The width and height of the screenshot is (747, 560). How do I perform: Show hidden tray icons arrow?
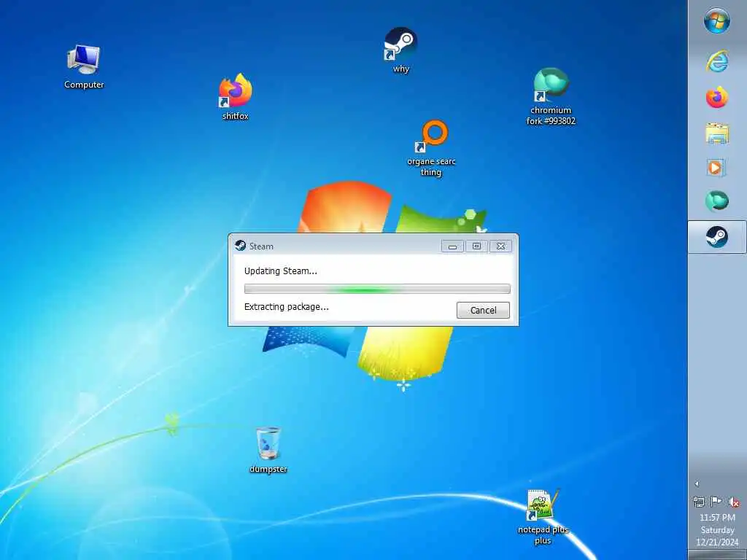point(697,484)
